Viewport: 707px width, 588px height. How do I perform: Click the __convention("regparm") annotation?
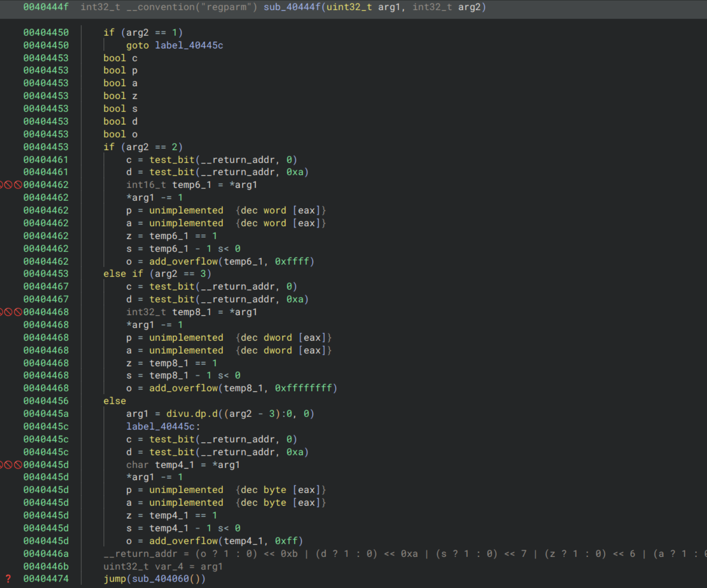pyautogui.click(x=192, y=7)
